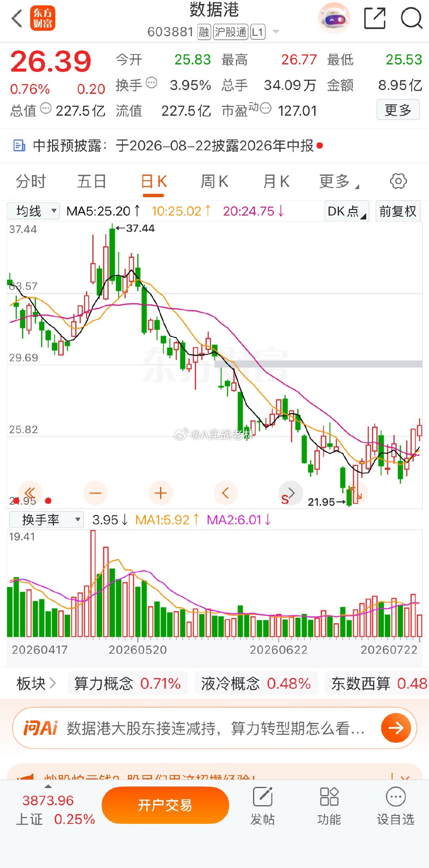Switch to 周K chart tab
Screen dimensions: 429x868
214,182
